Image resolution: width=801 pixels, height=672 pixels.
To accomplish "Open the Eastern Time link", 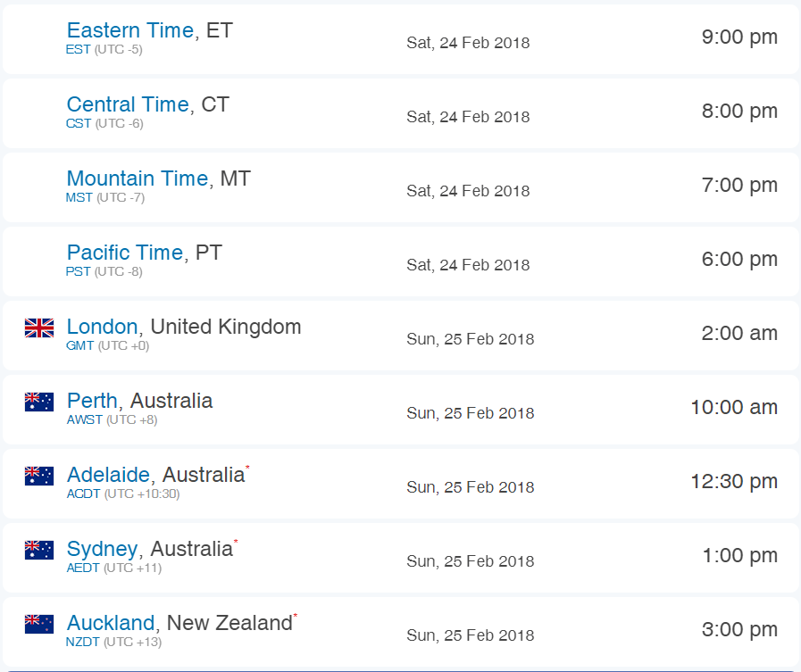I will pyautogui.click(x=130, y=30).
